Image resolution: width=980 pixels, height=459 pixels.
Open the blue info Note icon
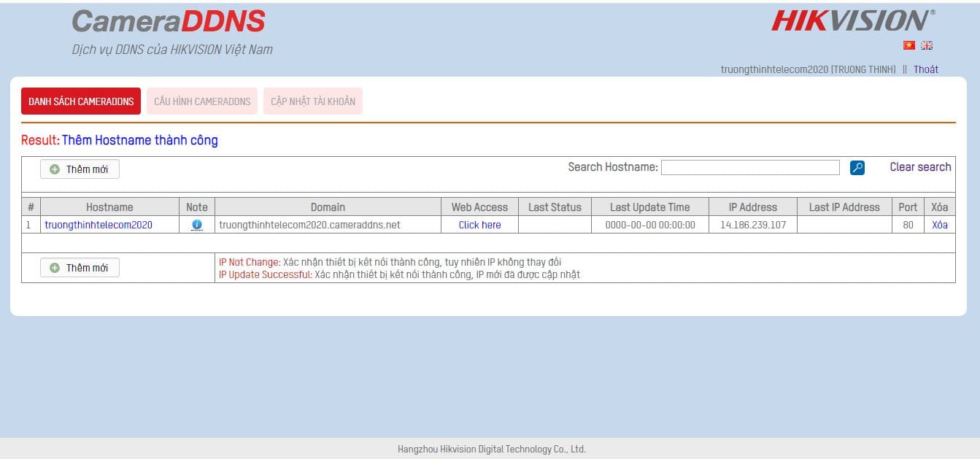point(197,225)
